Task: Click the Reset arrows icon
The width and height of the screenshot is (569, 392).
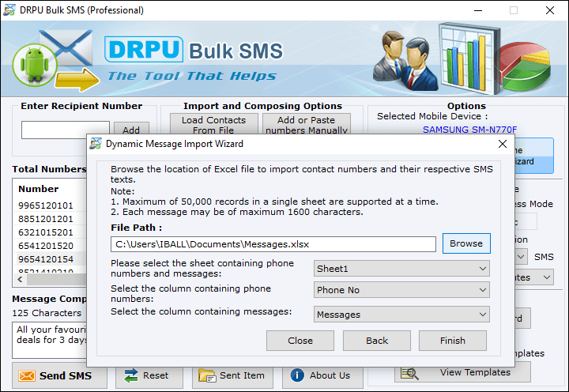Action: (x=130, y=375)
